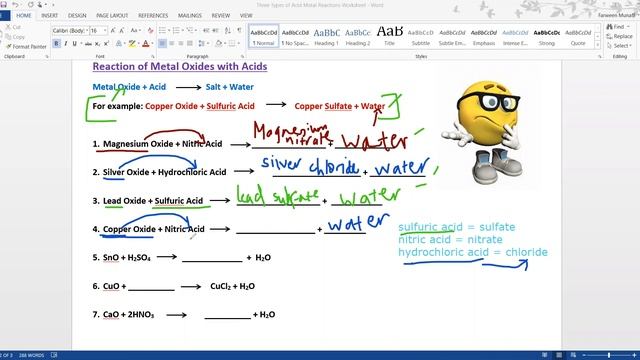Open the font size dropdown
The width and height of the screenshot is (640, 360).
(x=105, y=31)
